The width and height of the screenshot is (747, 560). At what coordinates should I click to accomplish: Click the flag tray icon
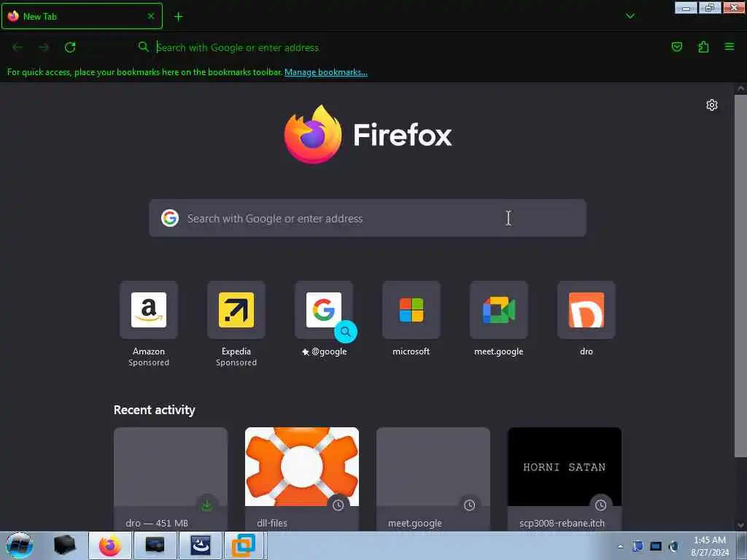[638, 546]
